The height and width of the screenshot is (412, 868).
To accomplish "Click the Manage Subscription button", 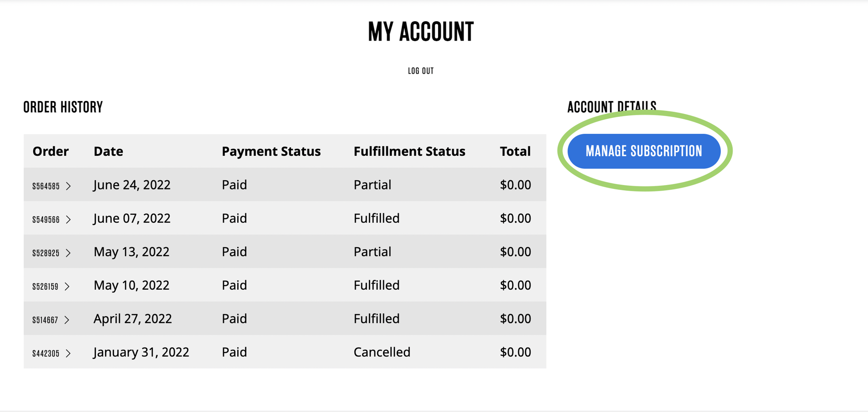I will pos(644,151).
